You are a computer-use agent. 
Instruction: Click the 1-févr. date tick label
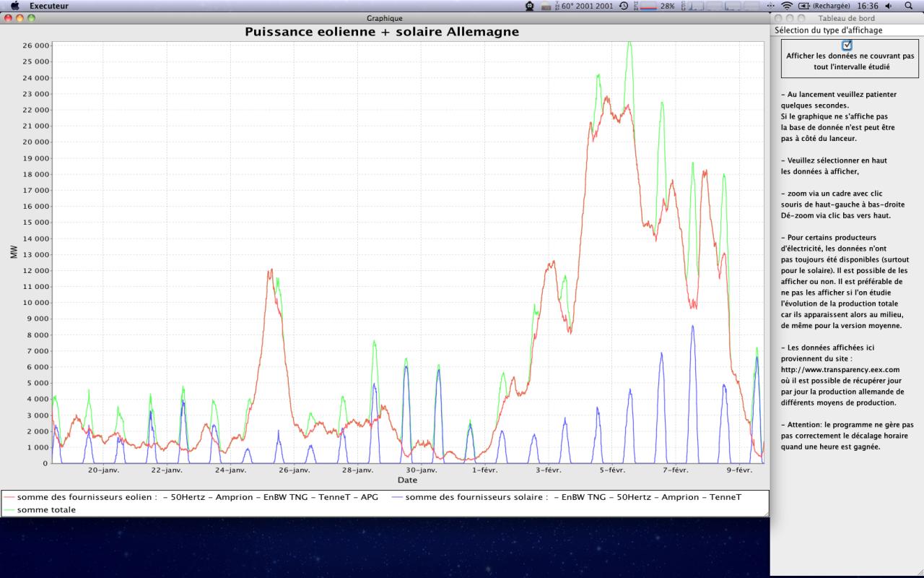[x=484, y=470]
